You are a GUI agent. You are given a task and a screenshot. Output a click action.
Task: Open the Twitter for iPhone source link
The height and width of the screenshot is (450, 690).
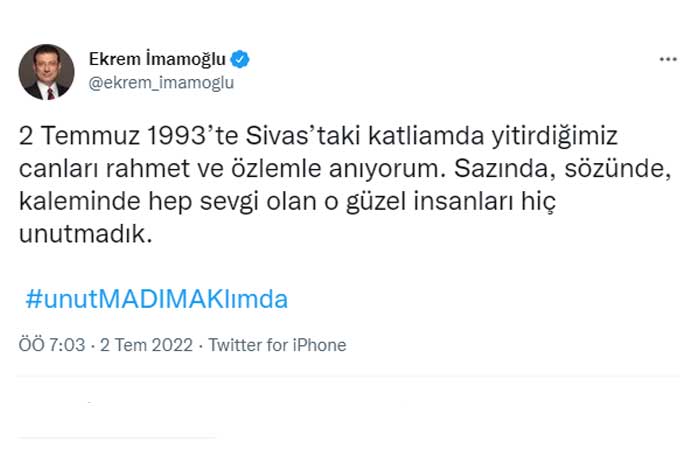pyautogui.click(x=278, y=346)
